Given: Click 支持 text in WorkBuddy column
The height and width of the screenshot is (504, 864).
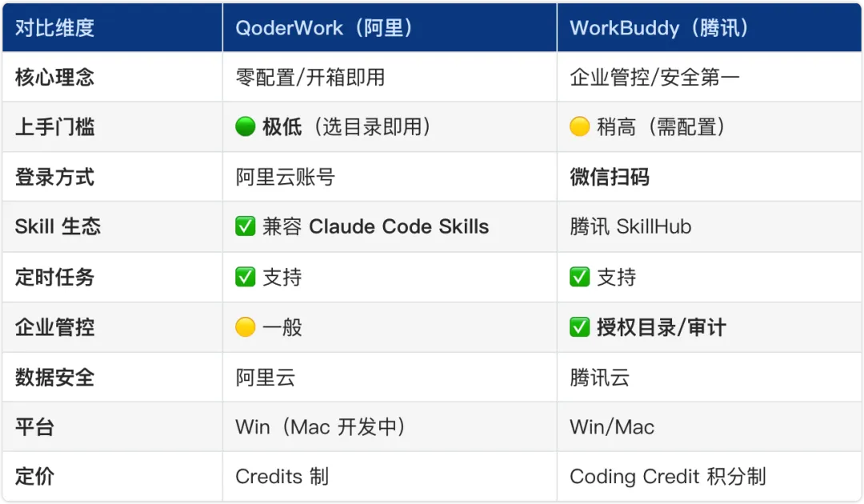Looking at the screenshot, I should point(617,277).
